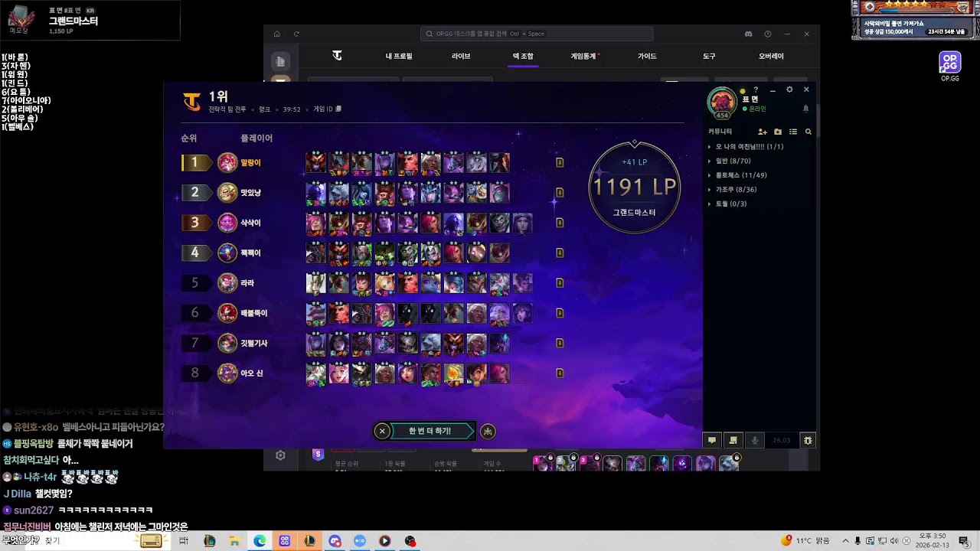Open match details icon for player 아오 신
The width and height of the screenshot is (980, 551).
click(x=560, y=373)
